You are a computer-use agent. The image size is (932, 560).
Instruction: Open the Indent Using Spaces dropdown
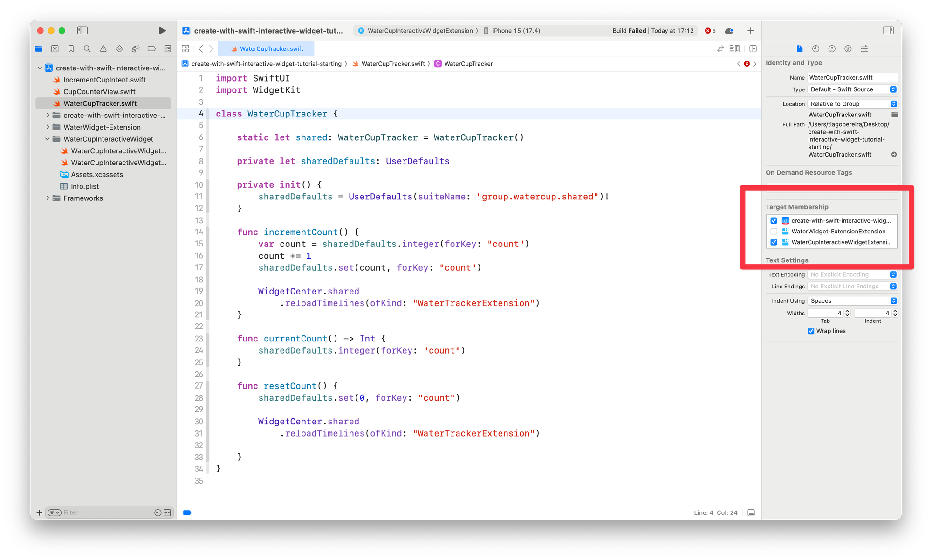pyautogui.click(x=852, y=301)
